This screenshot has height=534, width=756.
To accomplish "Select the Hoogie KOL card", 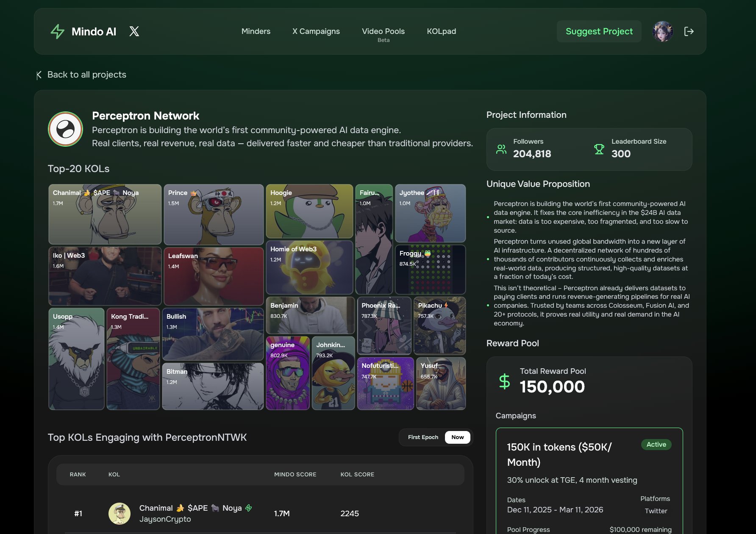I will point(309,211).
